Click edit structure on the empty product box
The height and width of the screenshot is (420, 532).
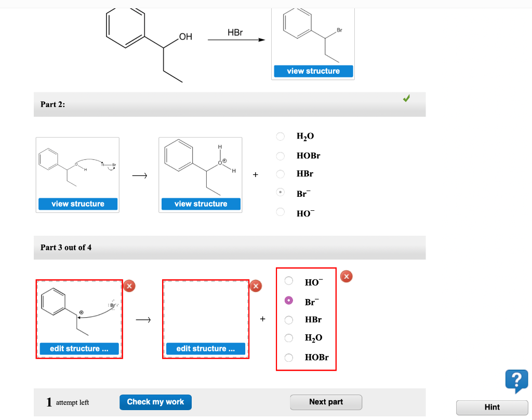(205, 348)
